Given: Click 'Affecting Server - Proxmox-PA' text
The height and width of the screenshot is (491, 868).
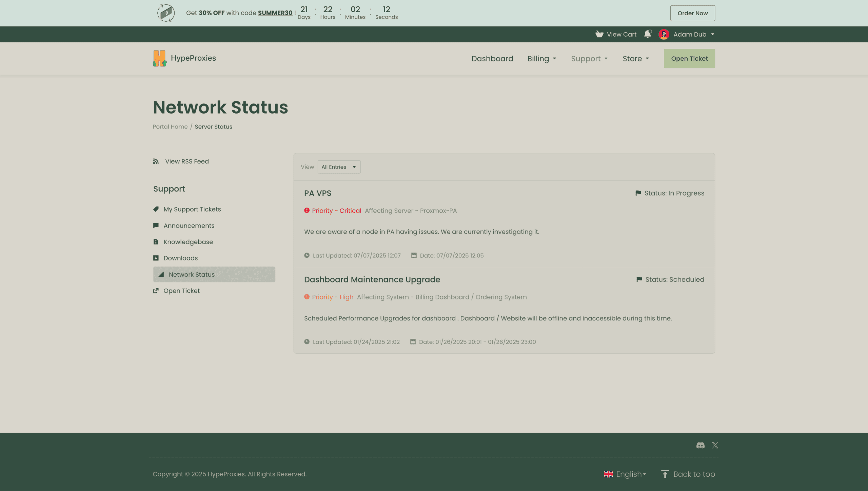Looking at the screenshot, I should pyautogui.click(x=411, y=211).
